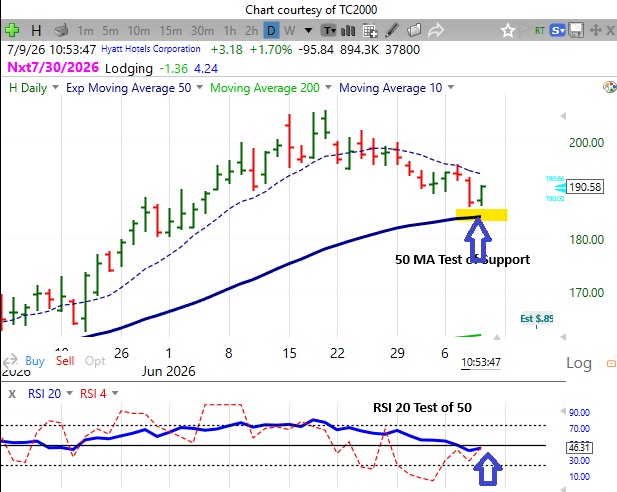
Task: Click the up triangle at chart bottom
Action: pyautogui.click(x=497, y=337)
